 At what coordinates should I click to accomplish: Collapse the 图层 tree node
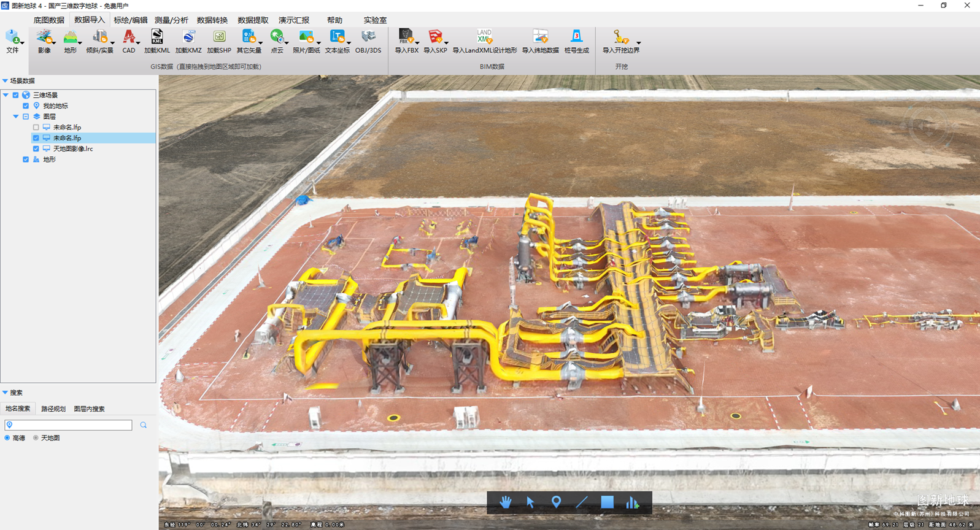click(16, 117)
